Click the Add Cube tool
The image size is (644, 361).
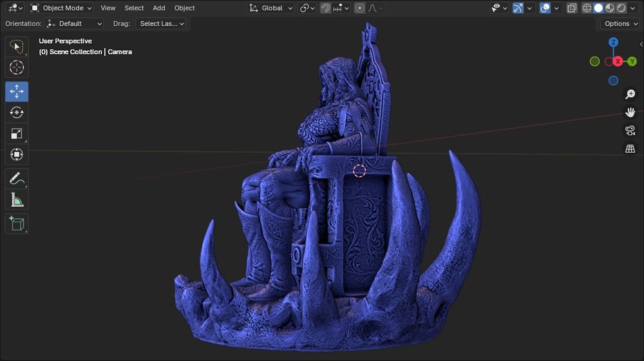click(x=17, y=224)
